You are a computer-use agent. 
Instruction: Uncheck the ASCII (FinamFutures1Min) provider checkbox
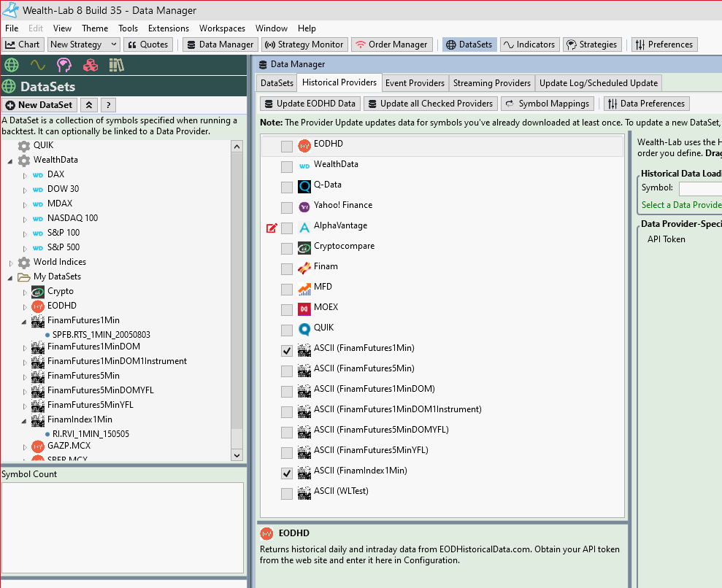(x=287, y=350)
